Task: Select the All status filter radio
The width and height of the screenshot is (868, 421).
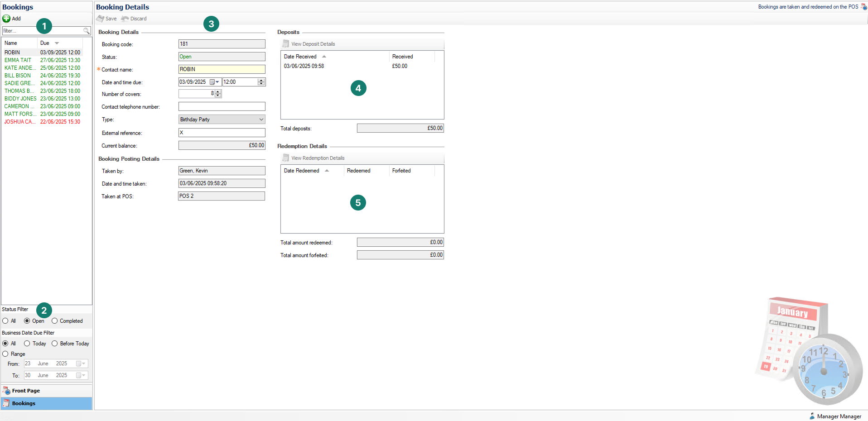Action: click(x=5, y=321)
